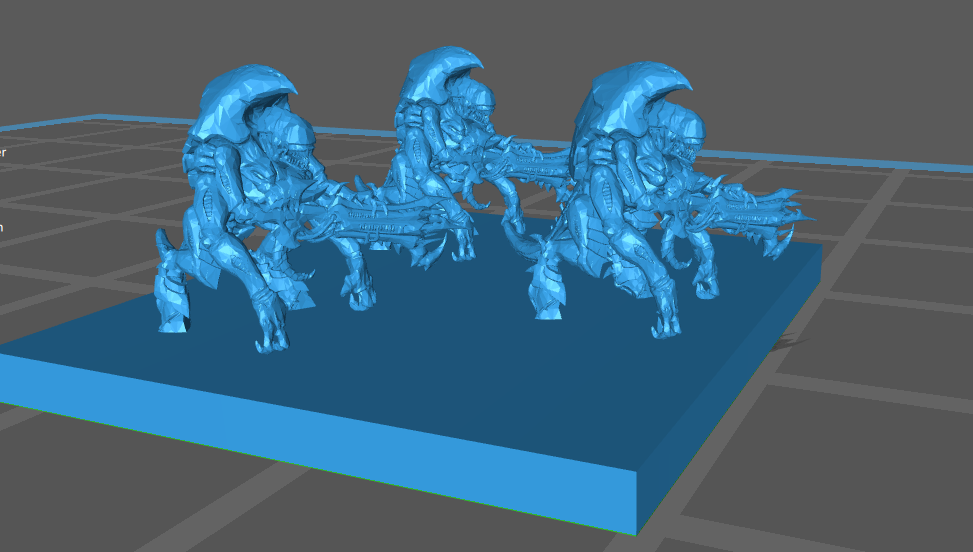The image size is (973, 552).
Task: Click the left creature's front clawed foot
Action: tap(273, 338)
